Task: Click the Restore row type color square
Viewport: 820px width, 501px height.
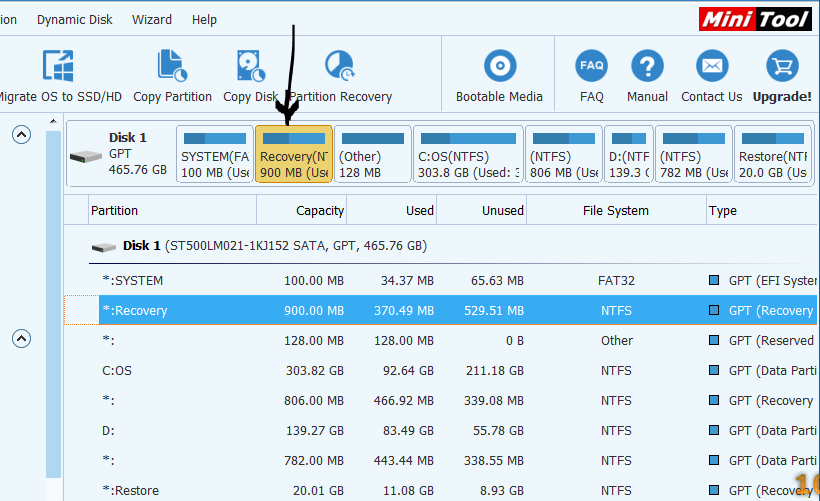Action: click(x=714, y=490)
